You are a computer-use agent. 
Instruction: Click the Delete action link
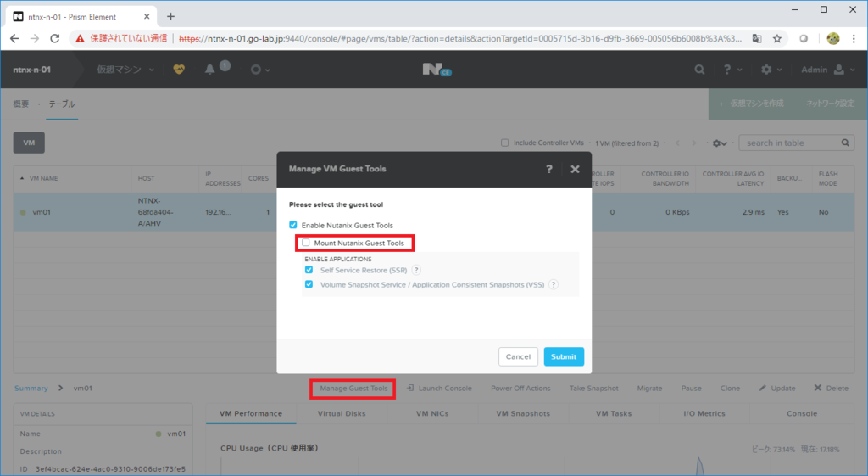pyautogui.click(x=831, y=388)
